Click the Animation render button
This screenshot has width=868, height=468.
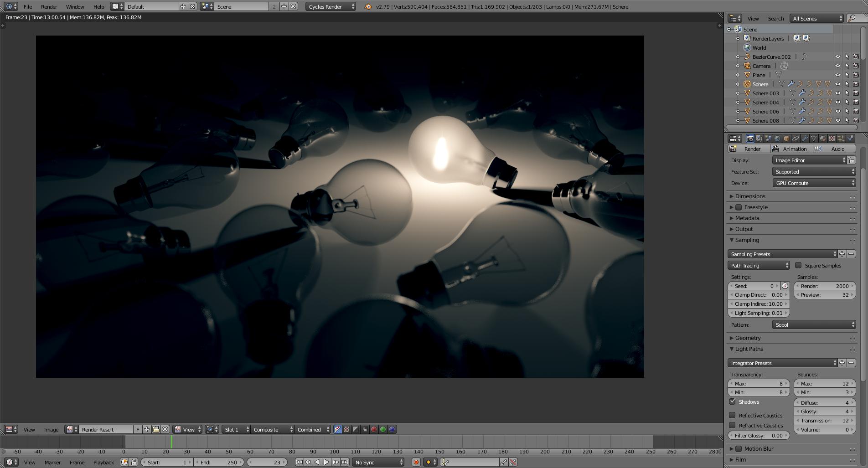point(791,149)
